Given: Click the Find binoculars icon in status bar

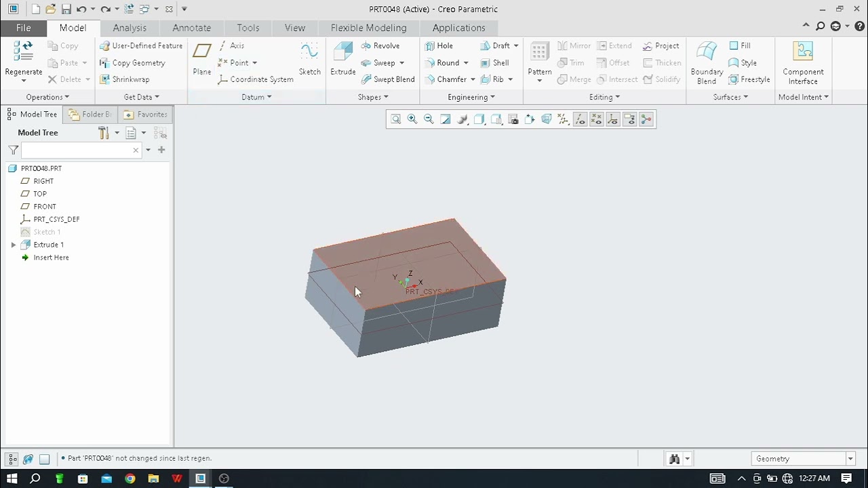Looking at the screenshot, I should point(674,459).
